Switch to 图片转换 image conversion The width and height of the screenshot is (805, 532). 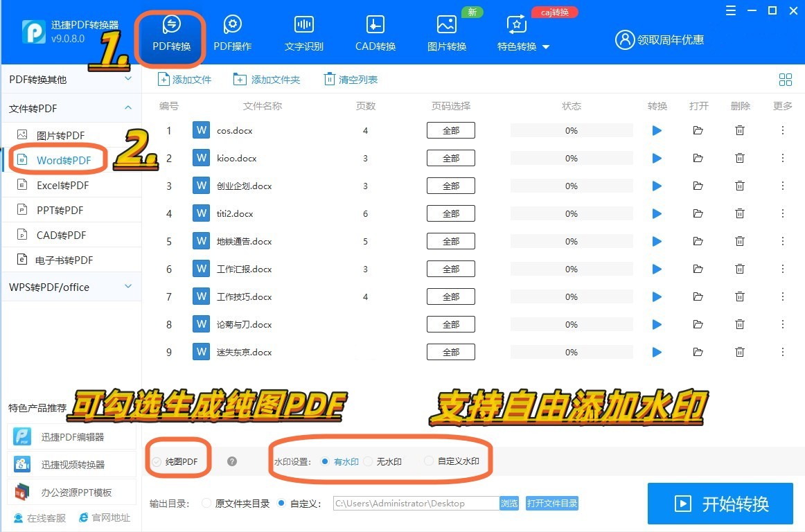(x=446, y=31)
